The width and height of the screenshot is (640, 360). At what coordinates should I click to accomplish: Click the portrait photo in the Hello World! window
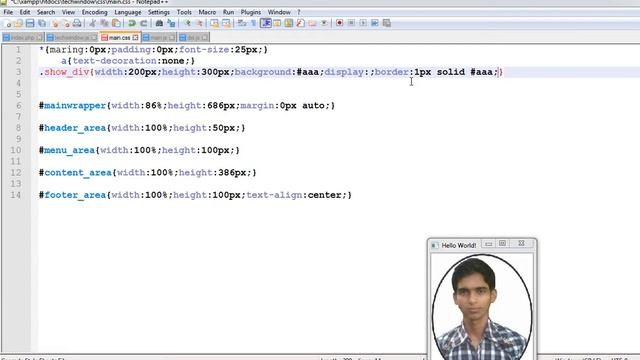(x=482, y=307)
